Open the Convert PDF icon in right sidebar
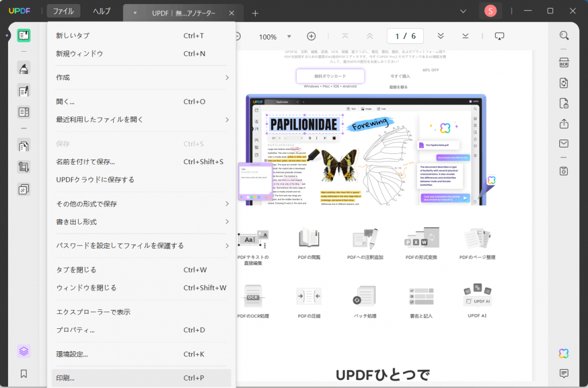The width and height of the screenshot is (588, 388). pyautogui.click(x=564, y=83)
